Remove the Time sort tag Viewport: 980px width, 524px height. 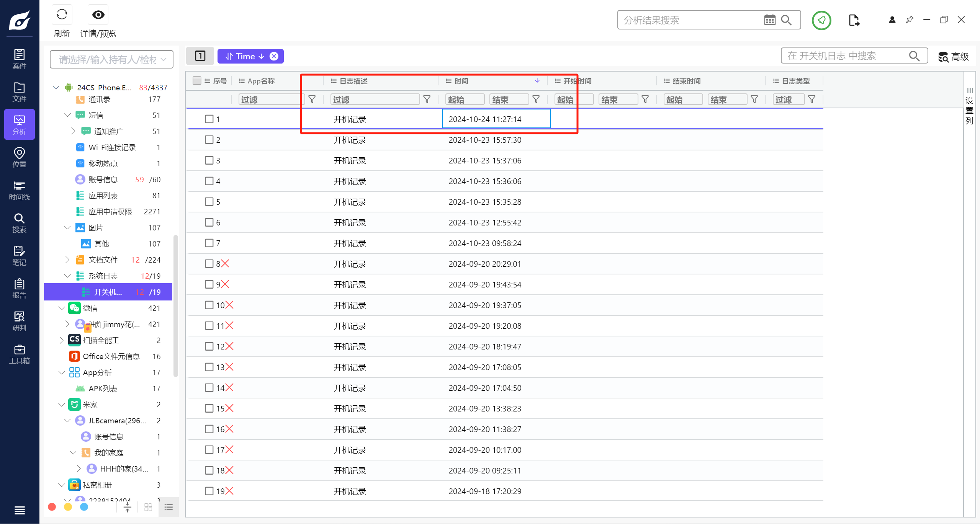tap(274, 56)
